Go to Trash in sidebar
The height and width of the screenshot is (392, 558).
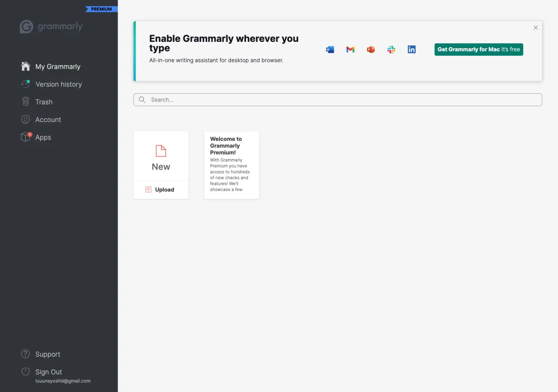point(44,102)
